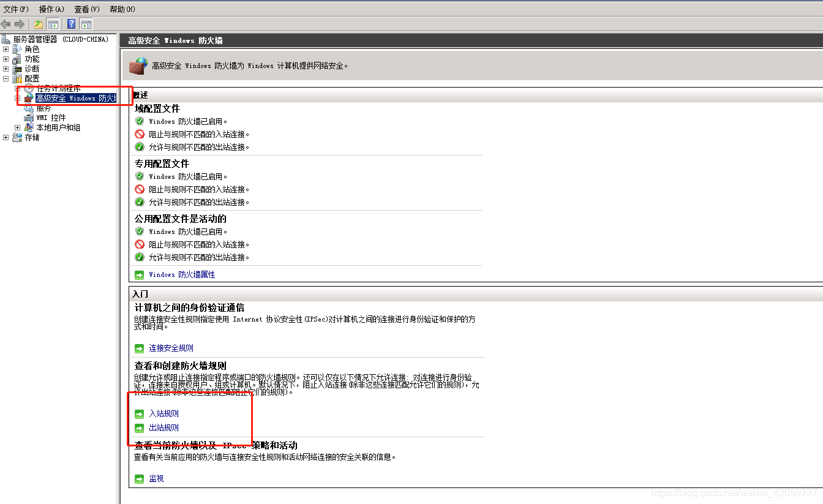Select the 存储 tree node
This screenshot has height=504, width=823.
point(32,137)
